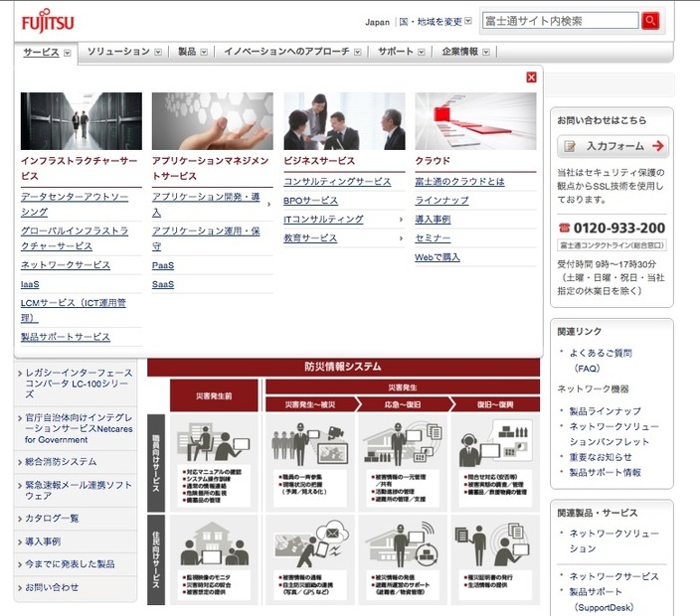This screenshot has height=616, width=700.
Task: Open the 重要なお知らせ link
Action: click(x=601, y=457)
